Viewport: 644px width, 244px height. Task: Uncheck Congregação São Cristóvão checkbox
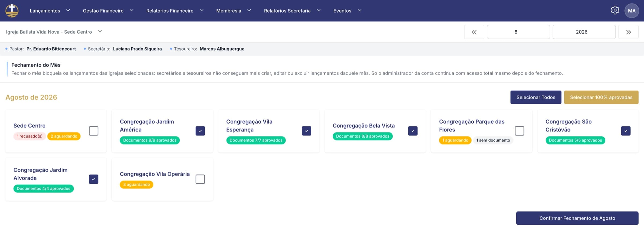[626, 131]
